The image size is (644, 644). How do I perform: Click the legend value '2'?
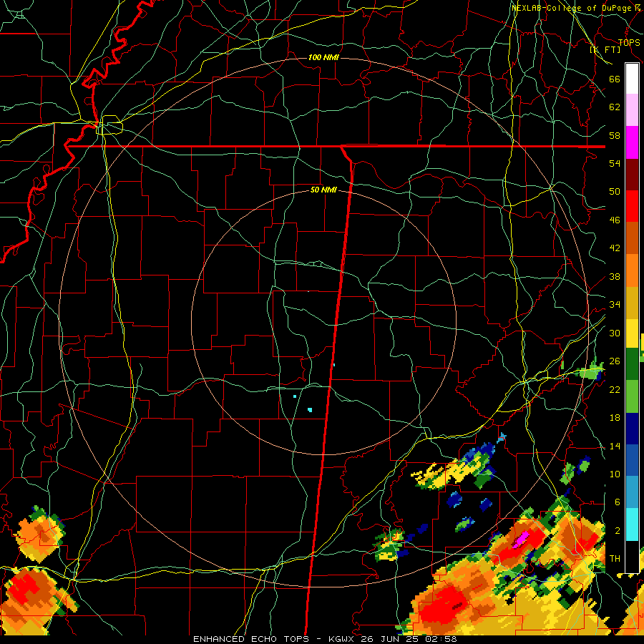(x=617, y=531)
